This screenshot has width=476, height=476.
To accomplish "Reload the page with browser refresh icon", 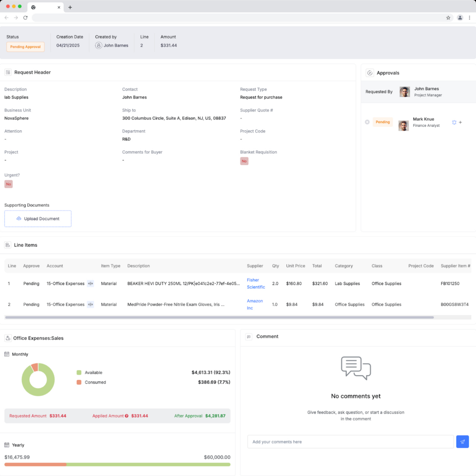I will [25, 18].
